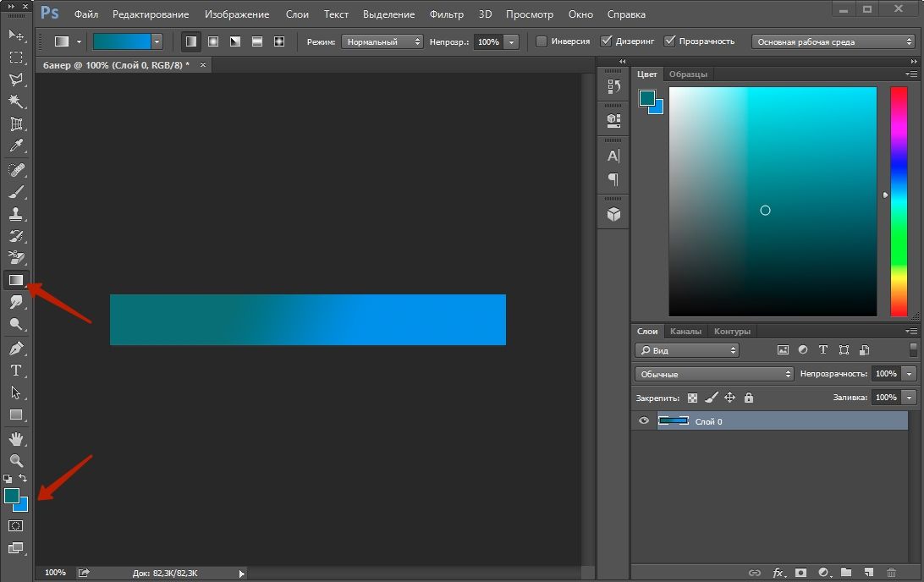Open the Файл menu
Image resolution: width=924 pixels, height=582 pixels.
coord(86,14)
